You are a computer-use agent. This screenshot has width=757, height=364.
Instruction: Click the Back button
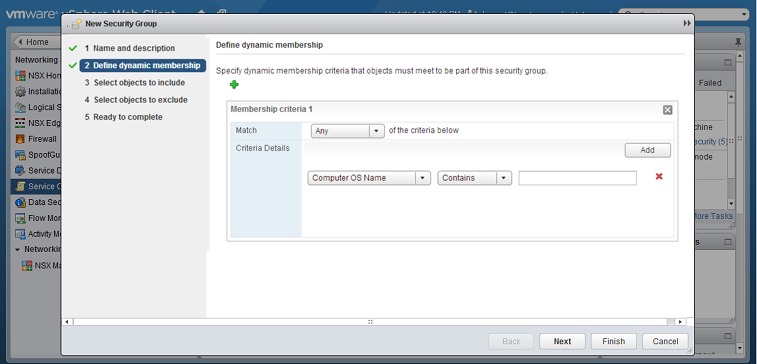pos(511,341)
